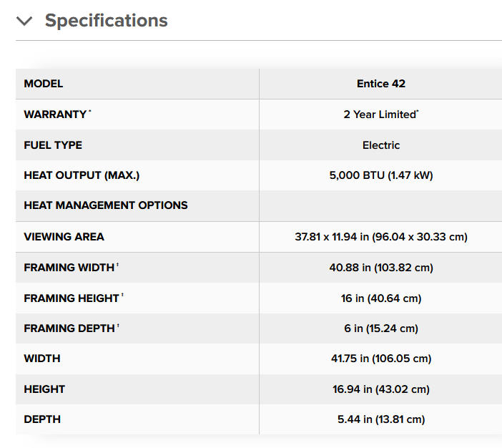Click HEAT OUTPUT (MAX.) label

pyautogui.click(x=82, y=175)
